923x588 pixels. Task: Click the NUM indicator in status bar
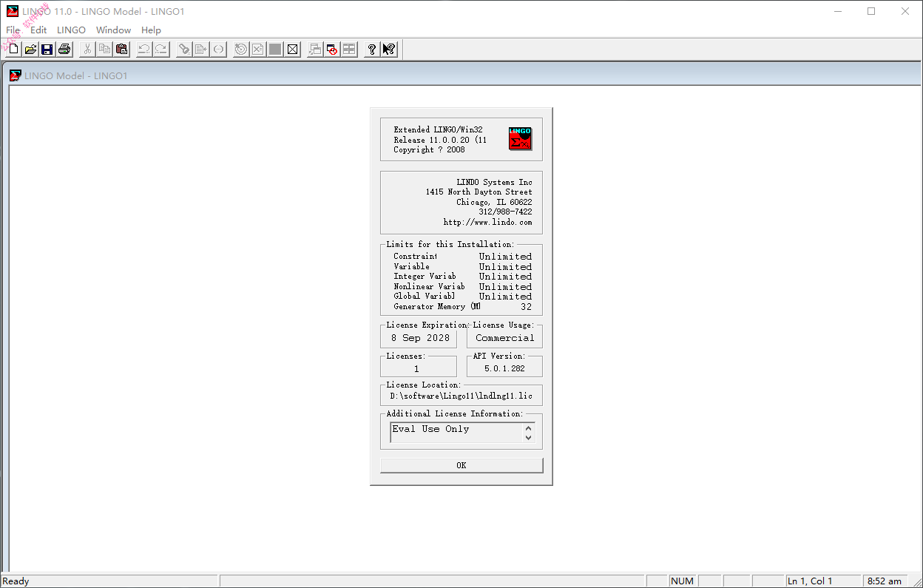[682, 581]
